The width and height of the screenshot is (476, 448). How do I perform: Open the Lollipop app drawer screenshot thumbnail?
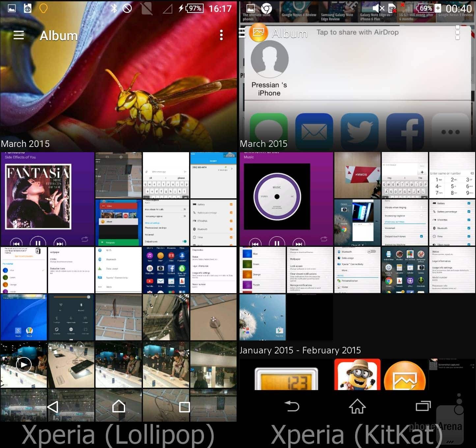coord(166,270)
